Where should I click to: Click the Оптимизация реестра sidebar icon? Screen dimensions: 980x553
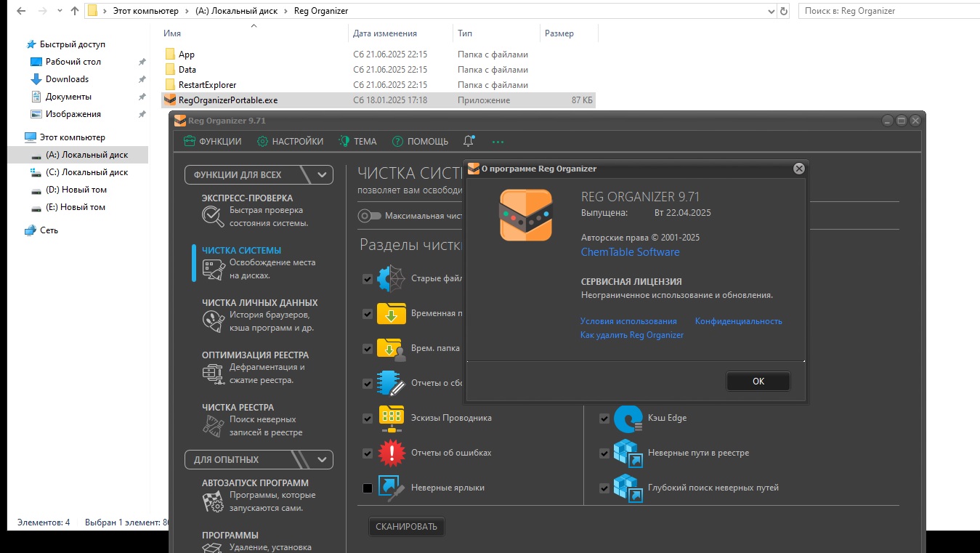213,374
